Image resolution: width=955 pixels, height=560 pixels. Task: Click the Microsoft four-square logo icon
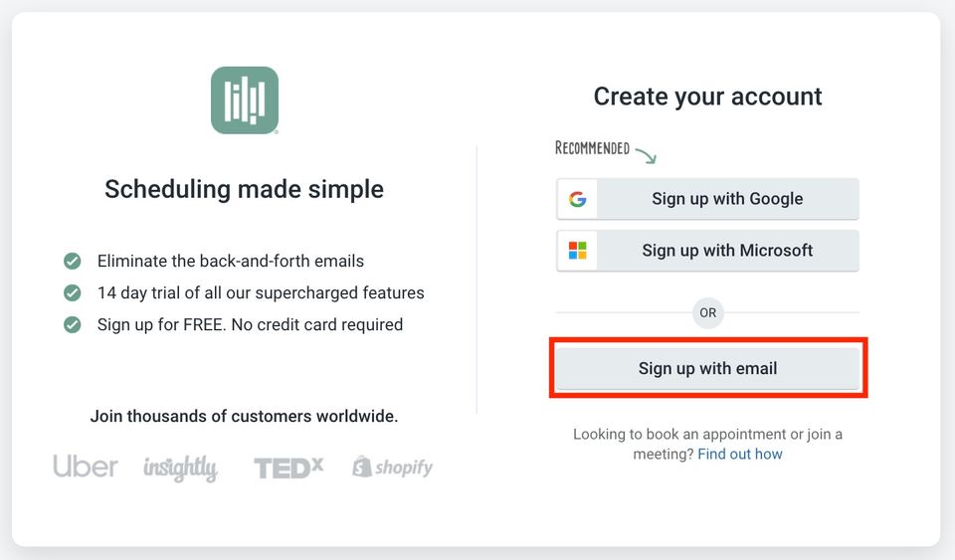(577, 251)
